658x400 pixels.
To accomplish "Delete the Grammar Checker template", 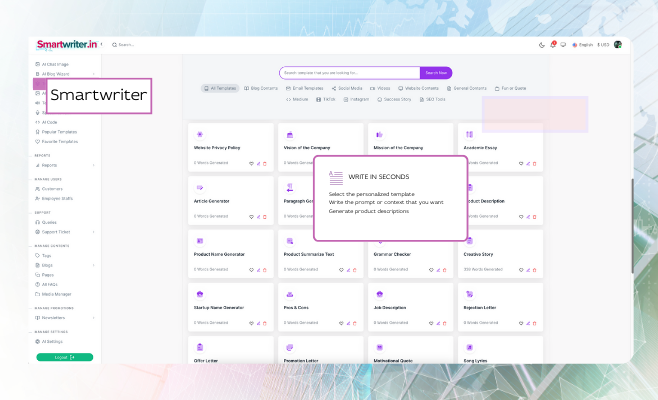I will coord(444,270).
